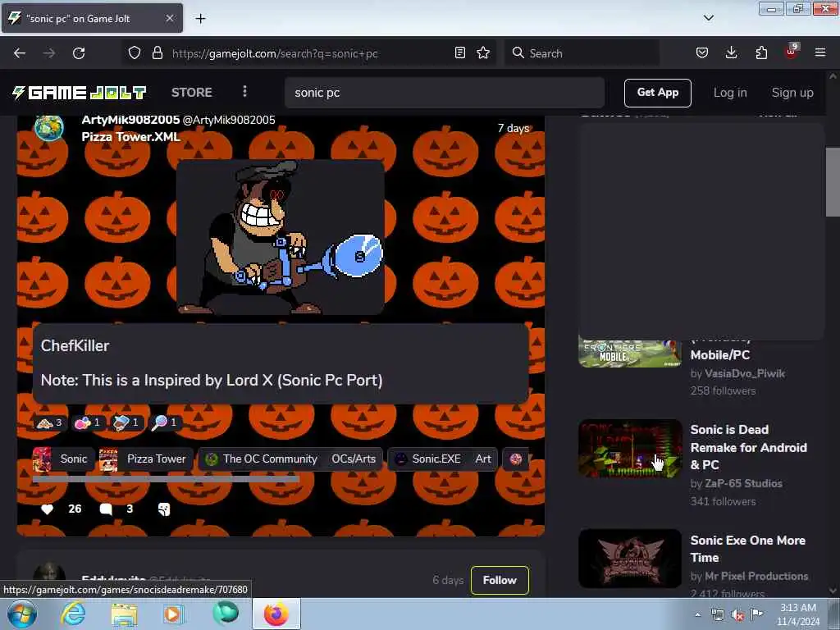Open the Log in page

[x=730, y=93]
